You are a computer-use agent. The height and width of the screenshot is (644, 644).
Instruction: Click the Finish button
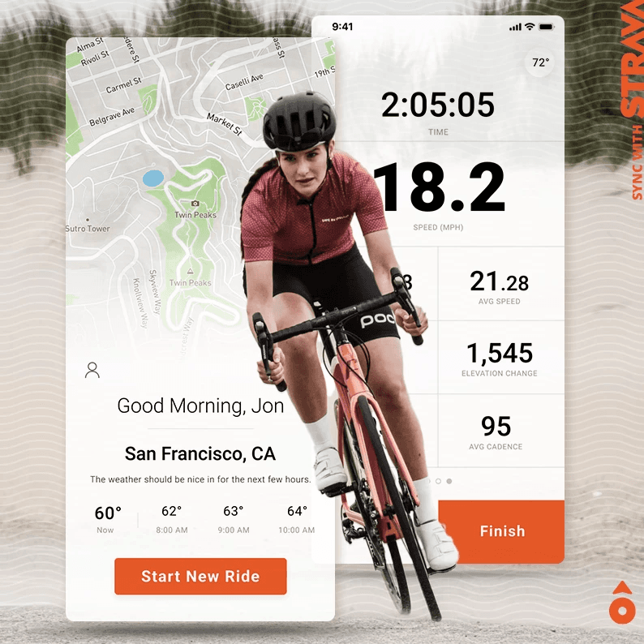[501, 531]
